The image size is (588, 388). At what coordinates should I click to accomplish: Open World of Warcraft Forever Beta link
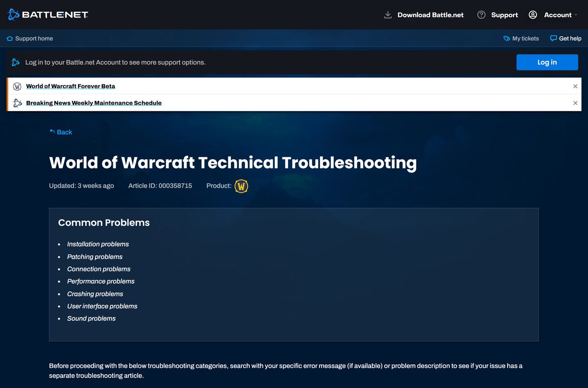[x=71, y=86]
